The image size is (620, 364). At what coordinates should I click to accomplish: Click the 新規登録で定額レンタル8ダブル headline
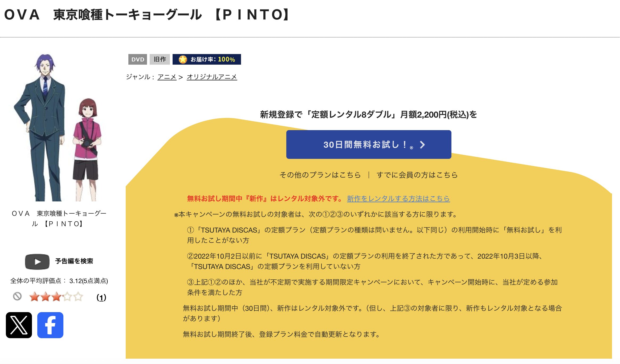[x=368, y=115]
